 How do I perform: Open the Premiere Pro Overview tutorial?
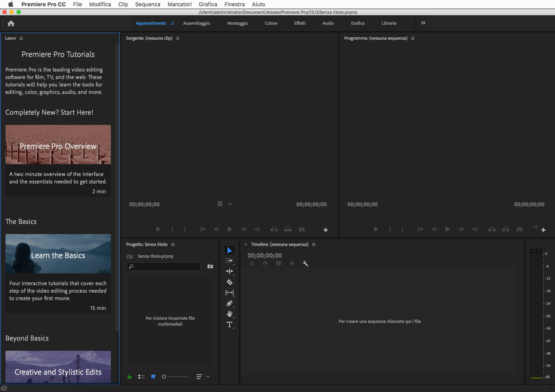coord(58,145)
